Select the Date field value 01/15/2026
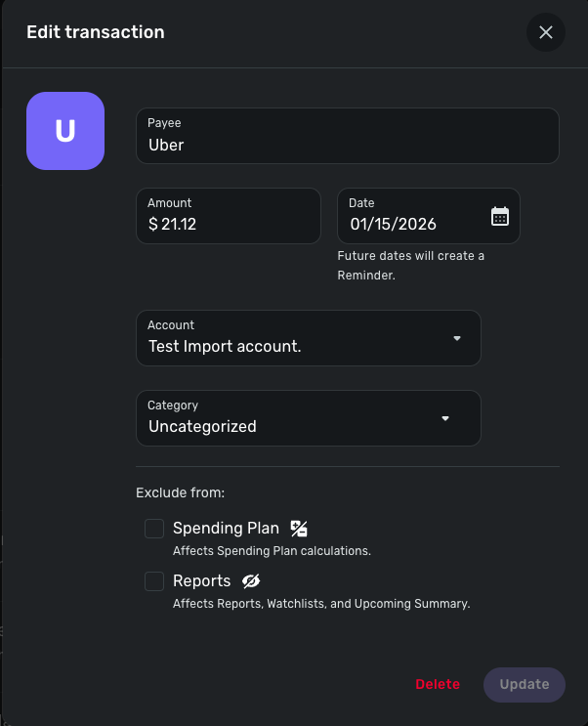The height and width of the screenshot is (726, 588). [x=393, y=224]
